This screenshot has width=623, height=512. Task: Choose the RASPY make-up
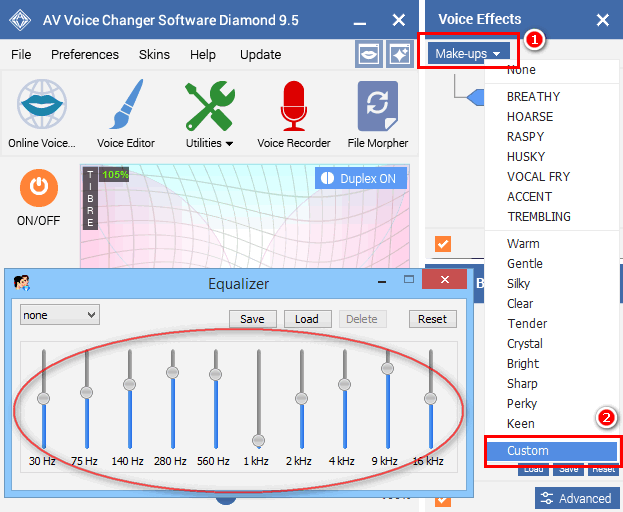point(552,137)
